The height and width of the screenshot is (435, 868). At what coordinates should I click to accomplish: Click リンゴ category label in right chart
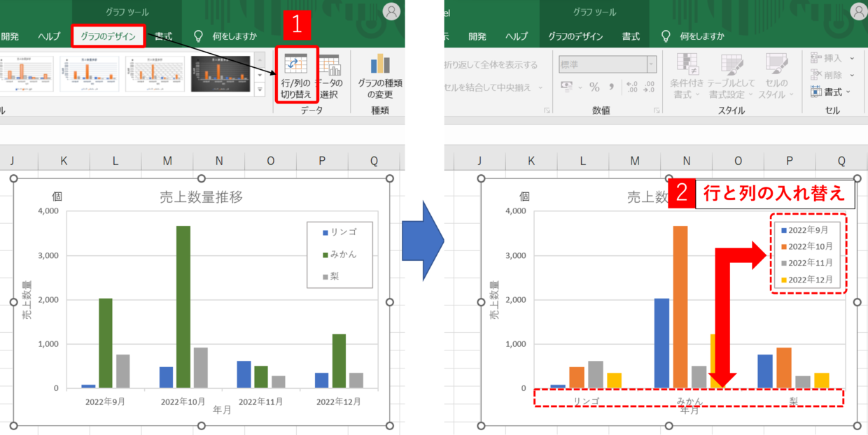click(x=586, y=401)
